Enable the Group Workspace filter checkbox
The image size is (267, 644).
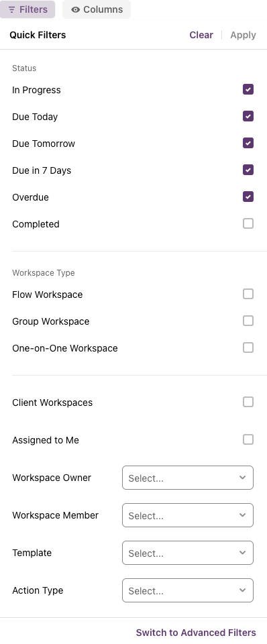248,321
